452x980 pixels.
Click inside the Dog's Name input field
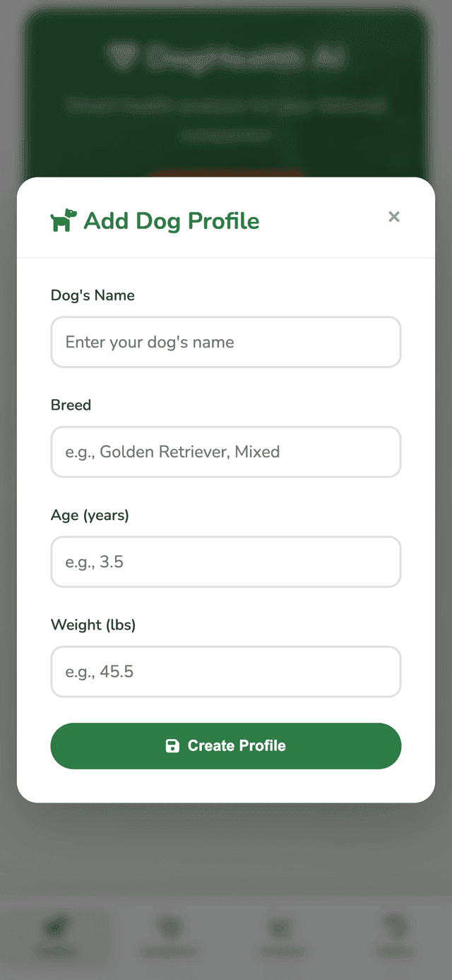click(x=226, y=342)
